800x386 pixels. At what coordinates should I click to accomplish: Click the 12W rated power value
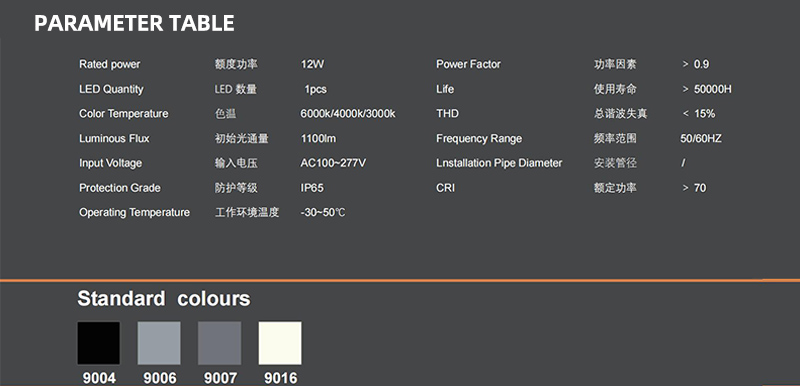pos(312,64)
